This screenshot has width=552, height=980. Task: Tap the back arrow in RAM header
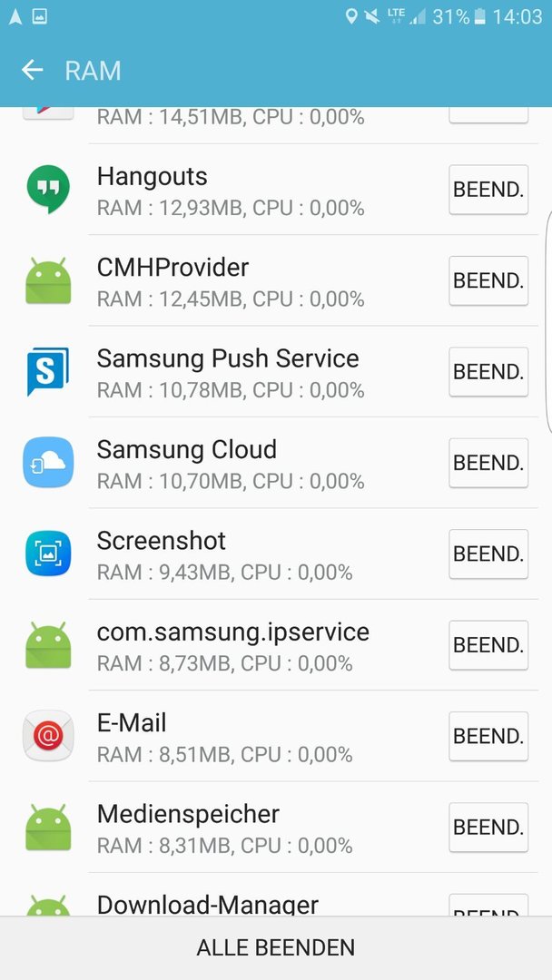(33, 70)
